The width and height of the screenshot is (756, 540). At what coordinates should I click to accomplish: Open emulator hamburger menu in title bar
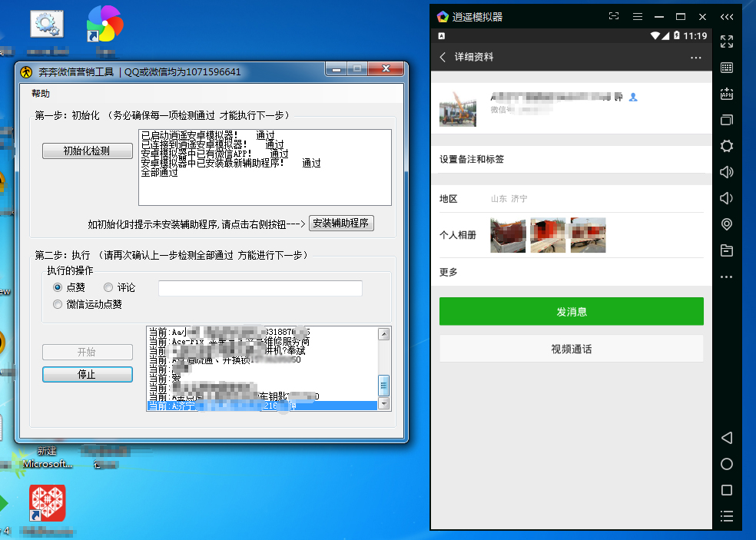[x=638, y=16]
